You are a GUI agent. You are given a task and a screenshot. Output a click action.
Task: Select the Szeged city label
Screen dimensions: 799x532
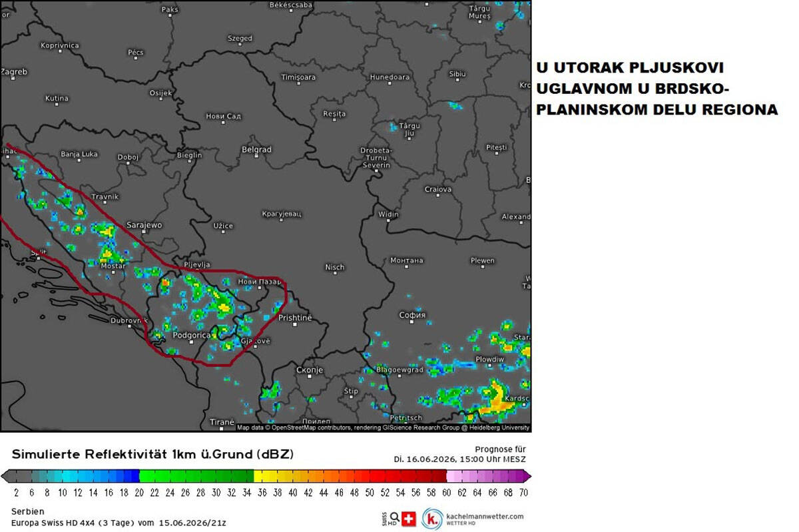pos(240,39)
